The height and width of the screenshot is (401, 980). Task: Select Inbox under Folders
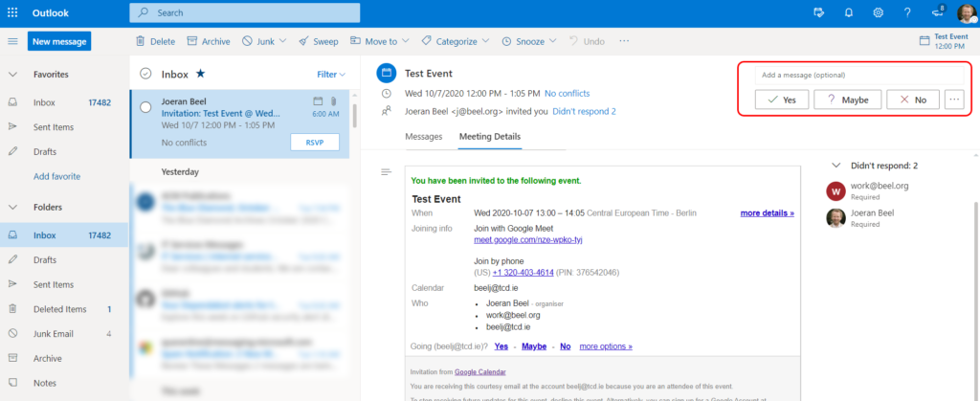(64, 235)
